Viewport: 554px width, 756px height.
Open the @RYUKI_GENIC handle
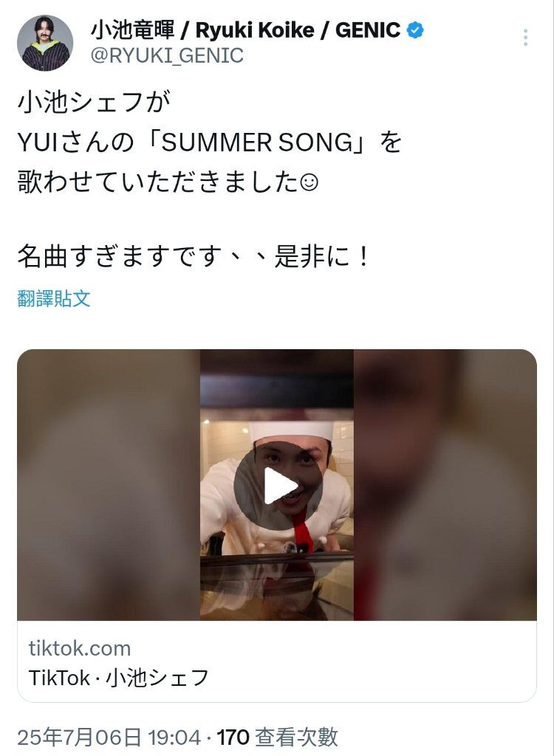coord(167,56)
